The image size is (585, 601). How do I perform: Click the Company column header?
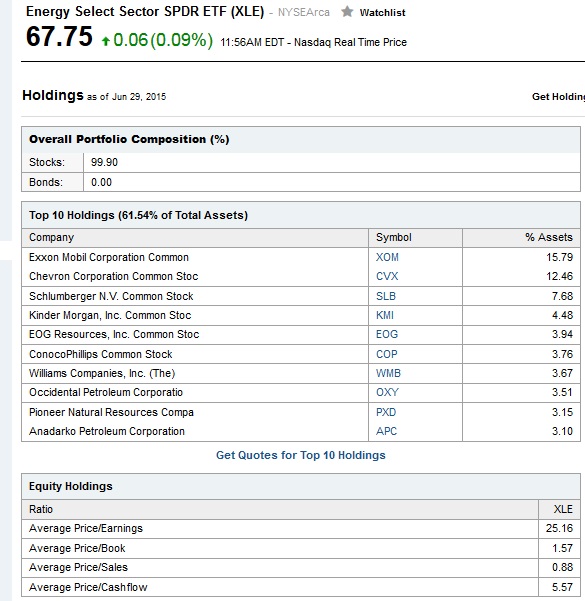[51, 237]
